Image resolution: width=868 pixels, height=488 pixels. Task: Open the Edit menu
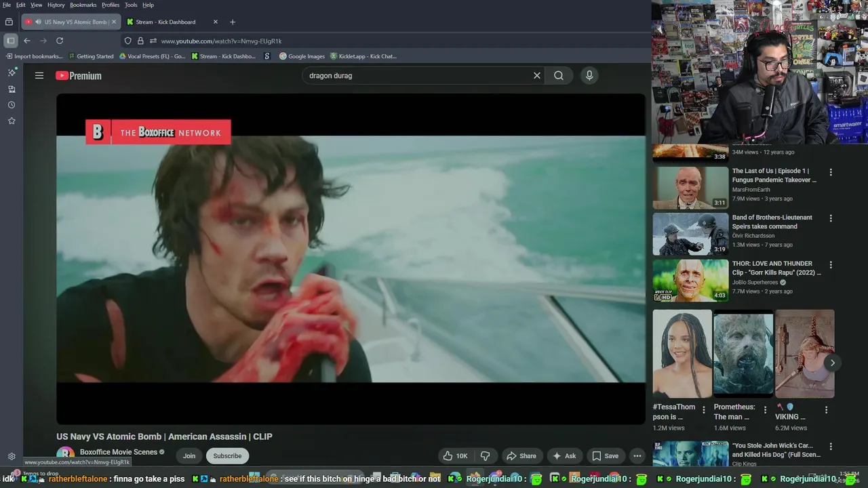click(x=21, y=5)
